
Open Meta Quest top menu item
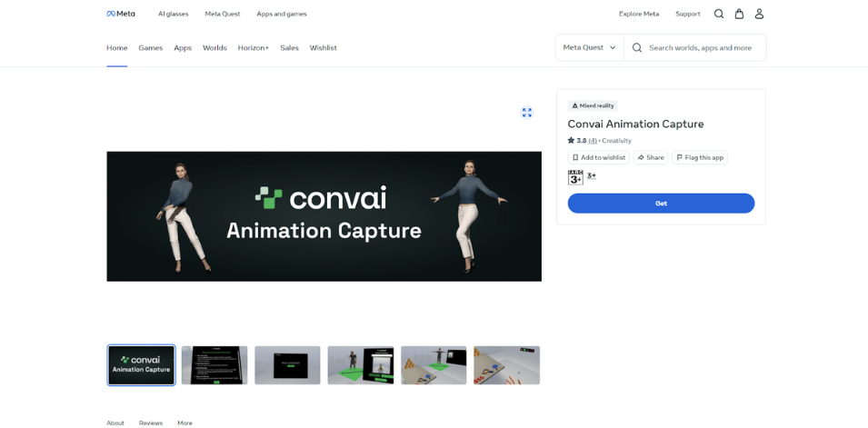(223, 14)
